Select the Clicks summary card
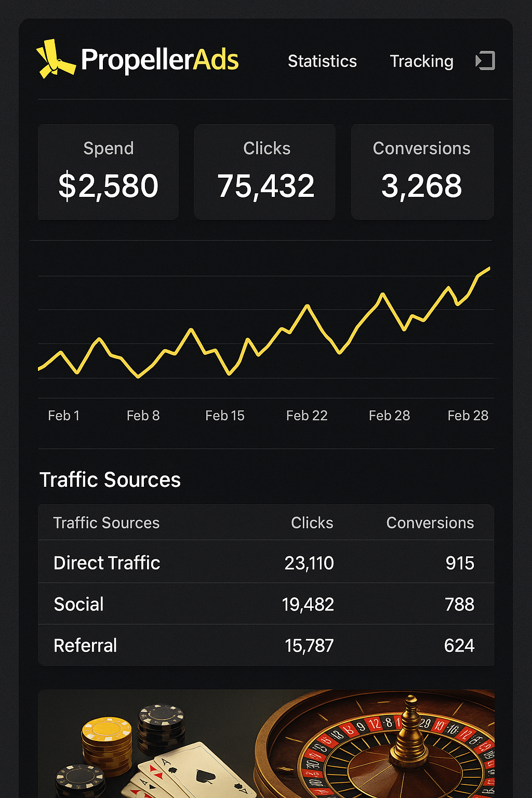Viewport: 532px width, 798px height. [x=265, y=172]
